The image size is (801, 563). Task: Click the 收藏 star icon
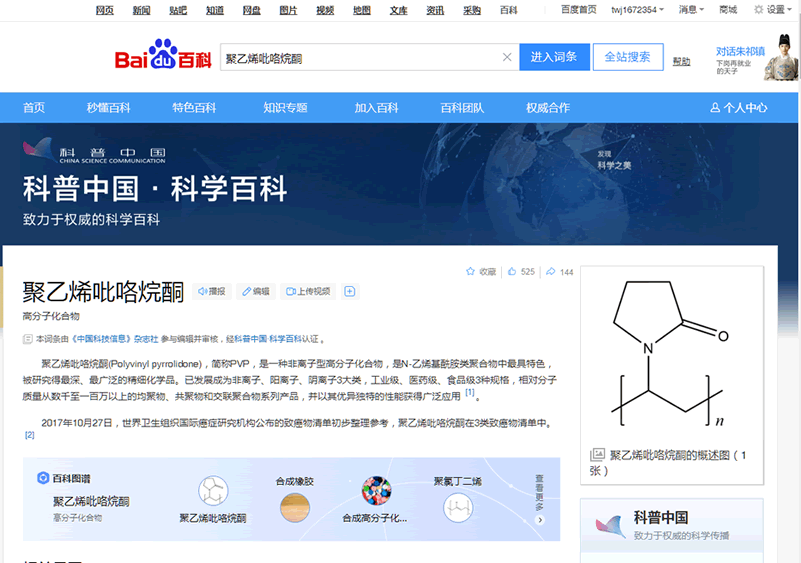(x=471, y=272)
